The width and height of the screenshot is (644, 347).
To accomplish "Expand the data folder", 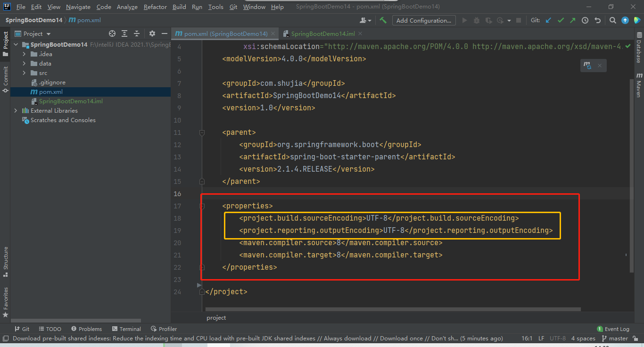I will pos(24,64).
